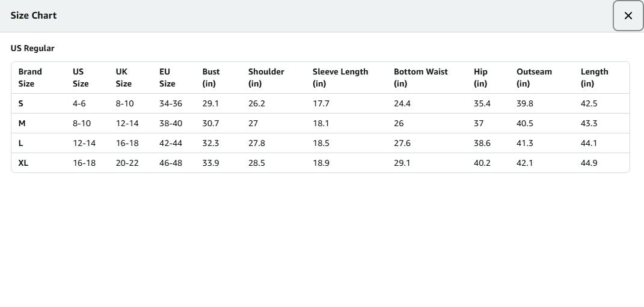Select the XL row UK size 20-22
Screen dimensions: 644x307
coord(127,163)
